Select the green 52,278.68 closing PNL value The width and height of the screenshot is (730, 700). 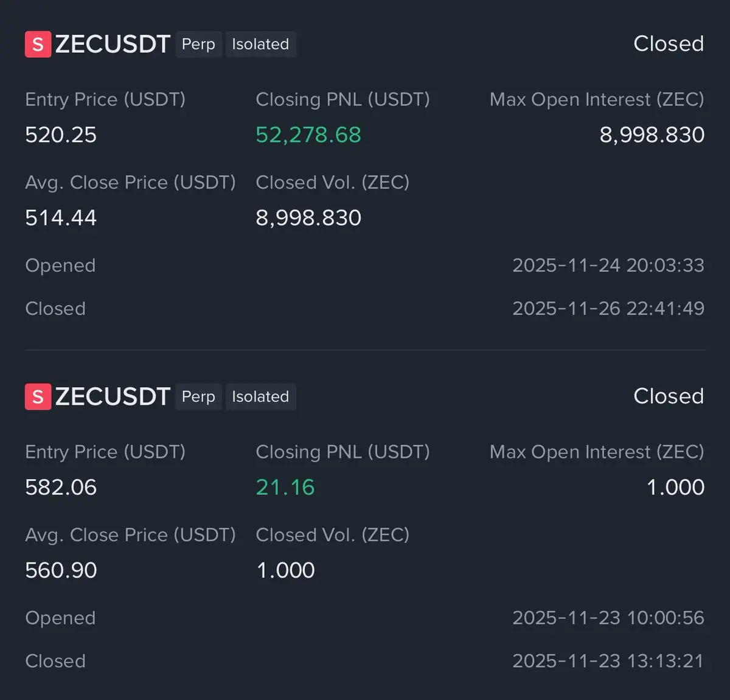point(308,135)
